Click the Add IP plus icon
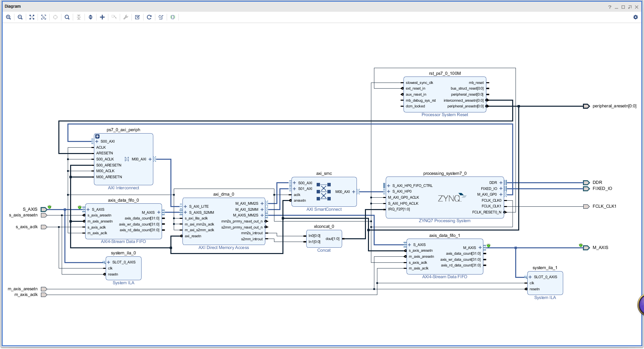The image size is (644, 349). coord(102,17)
